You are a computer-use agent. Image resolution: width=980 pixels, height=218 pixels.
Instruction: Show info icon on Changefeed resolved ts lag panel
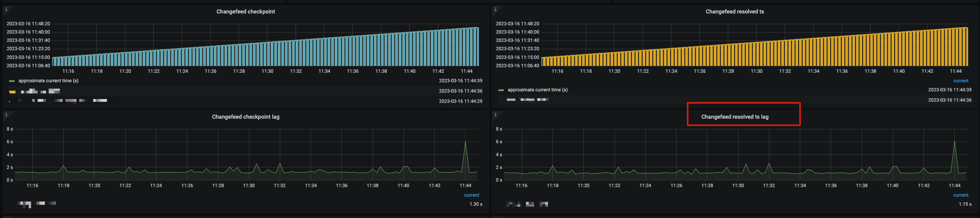click(496, 115)
